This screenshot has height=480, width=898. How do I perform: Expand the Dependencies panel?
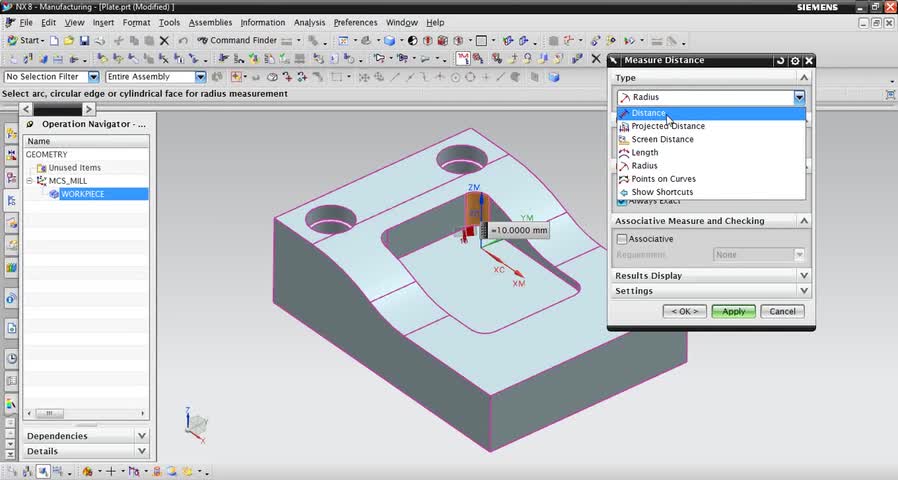(x=141, y=436)
